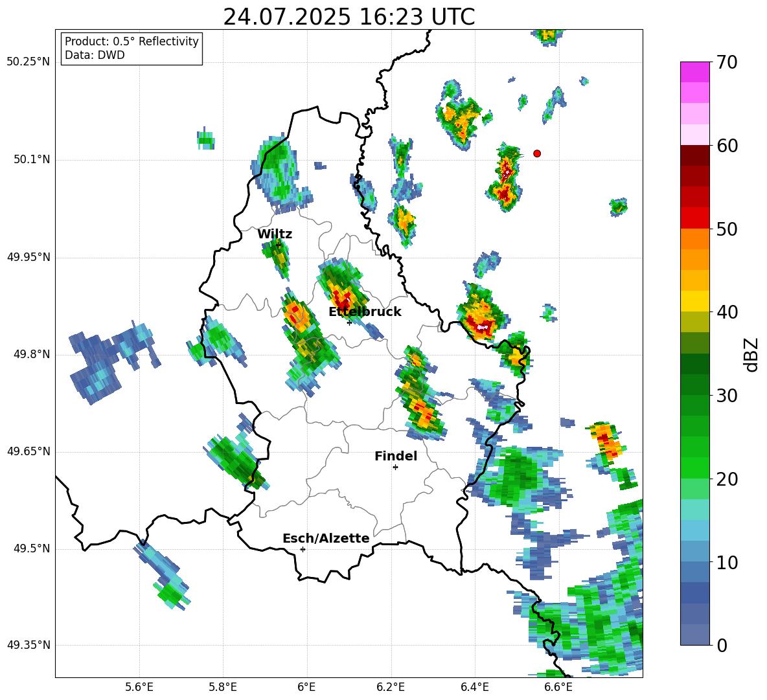Click the 70 label on colorbar

click(x=727, y=62)
